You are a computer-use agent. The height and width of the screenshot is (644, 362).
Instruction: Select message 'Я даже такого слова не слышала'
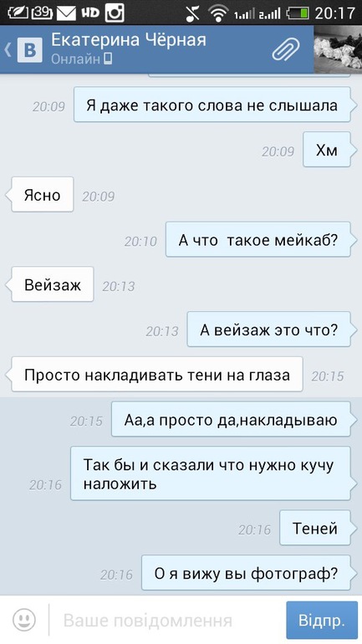click(x=212, y=105)
